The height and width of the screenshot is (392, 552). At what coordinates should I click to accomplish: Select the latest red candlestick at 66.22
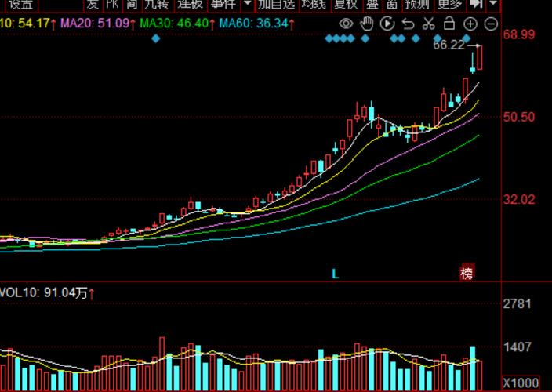pos(480,57)
